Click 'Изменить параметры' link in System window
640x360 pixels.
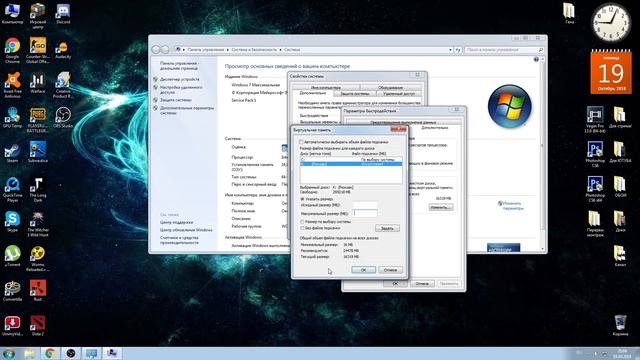pyautogui.click(x=513, y=206)
